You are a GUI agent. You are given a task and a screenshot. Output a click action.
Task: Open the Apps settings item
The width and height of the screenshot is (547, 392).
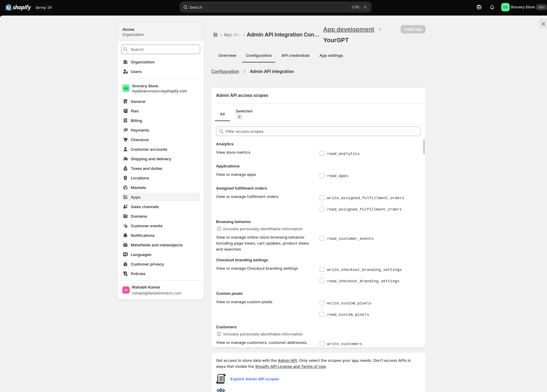(161, 197)
